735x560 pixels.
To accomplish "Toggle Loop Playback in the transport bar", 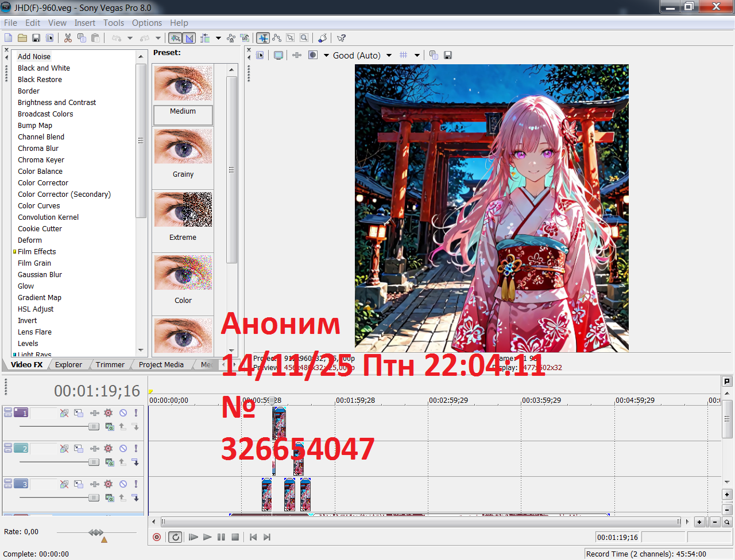I will [175, 537].
